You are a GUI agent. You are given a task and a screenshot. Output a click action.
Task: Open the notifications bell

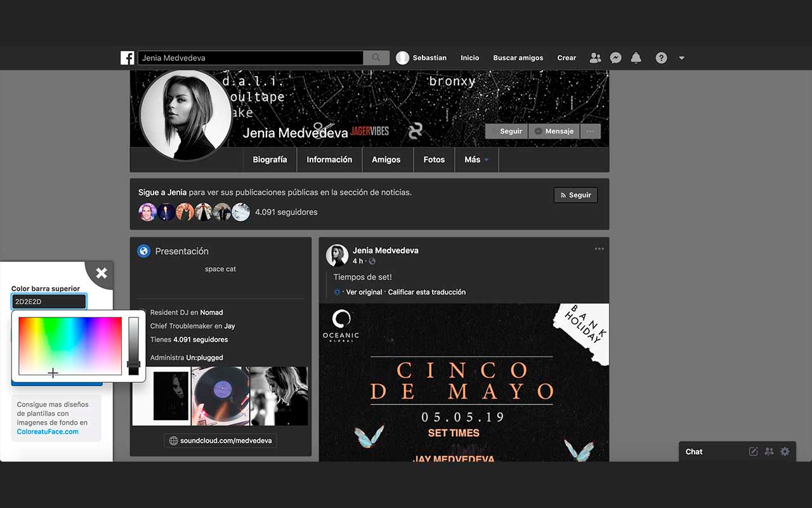(636, 58)
